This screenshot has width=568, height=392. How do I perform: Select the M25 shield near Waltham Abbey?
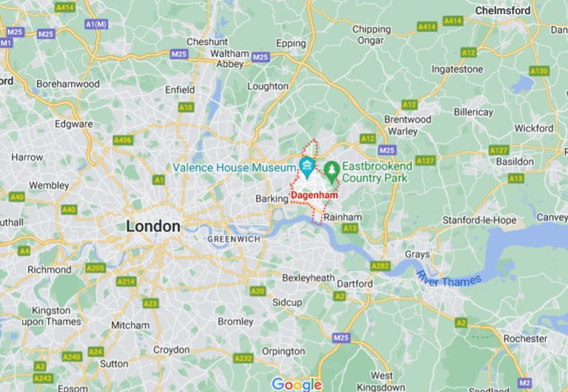click(260, 57)
